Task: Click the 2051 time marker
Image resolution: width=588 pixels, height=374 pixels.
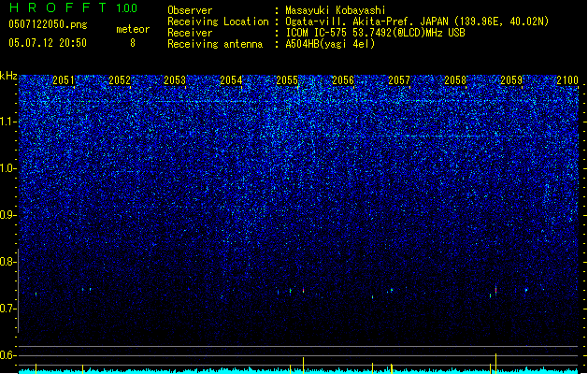Action: 63,80
